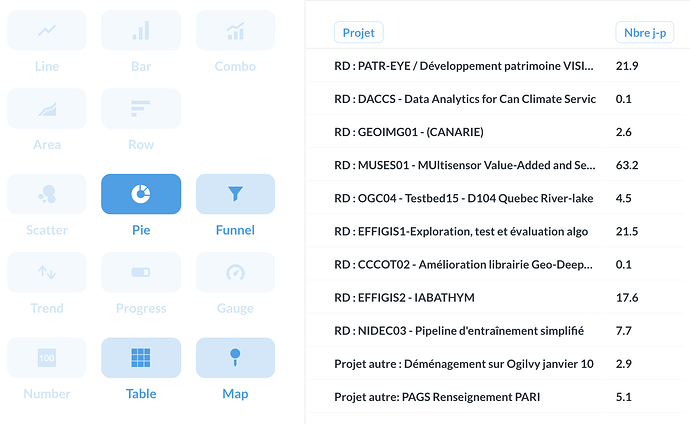
Task: Pick the Gauge visualization
Action: click(235, 272)
